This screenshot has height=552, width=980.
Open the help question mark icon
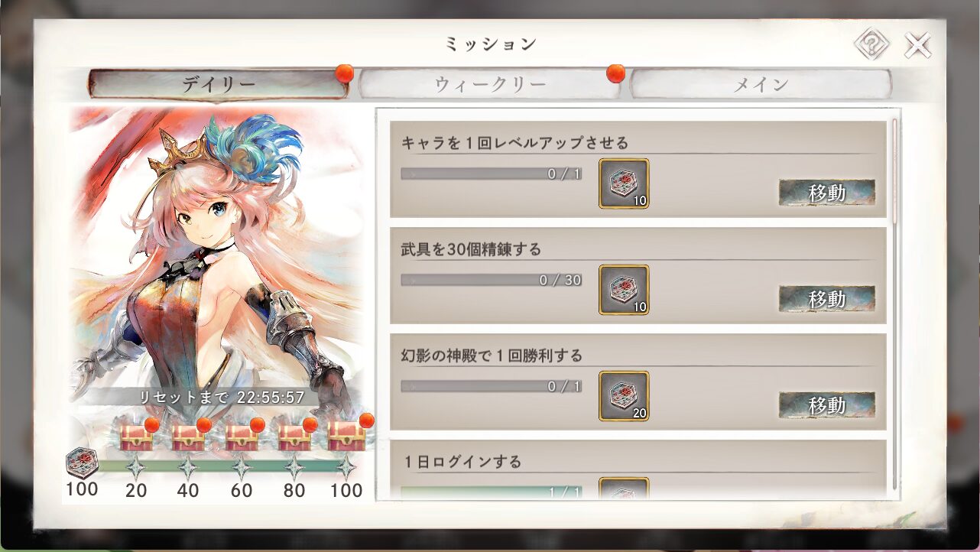pyautogui.click(x=871, y=45)
